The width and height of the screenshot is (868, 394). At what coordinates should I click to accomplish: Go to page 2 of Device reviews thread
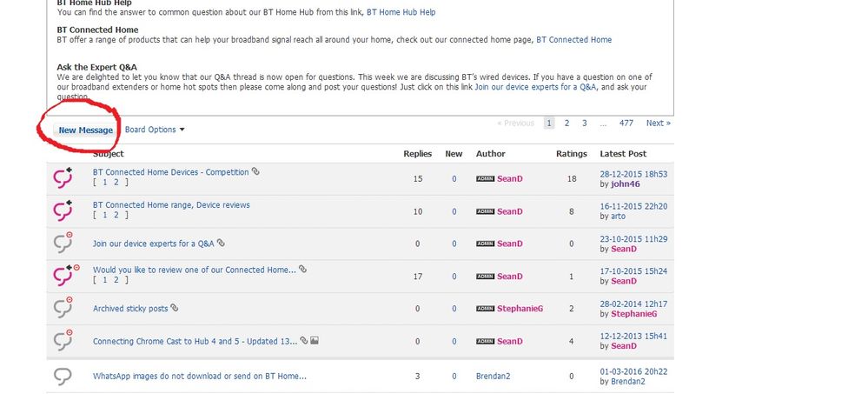click(x=116, y=215)
